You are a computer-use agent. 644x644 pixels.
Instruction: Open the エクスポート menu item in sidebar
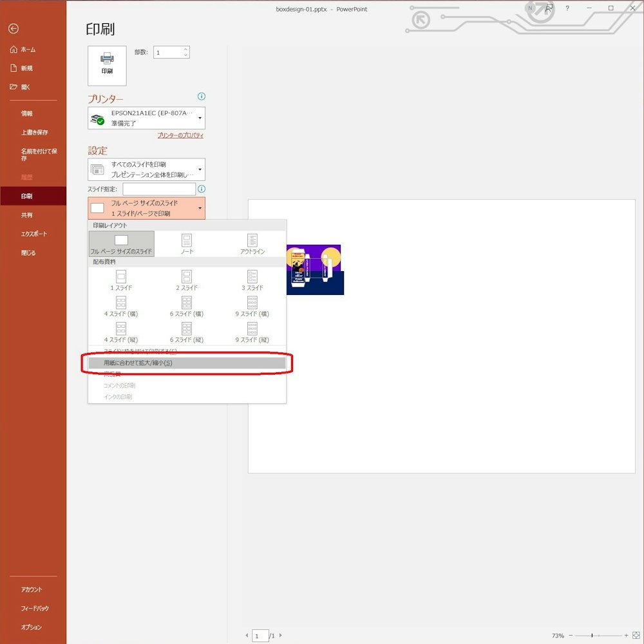coord(33,234)
